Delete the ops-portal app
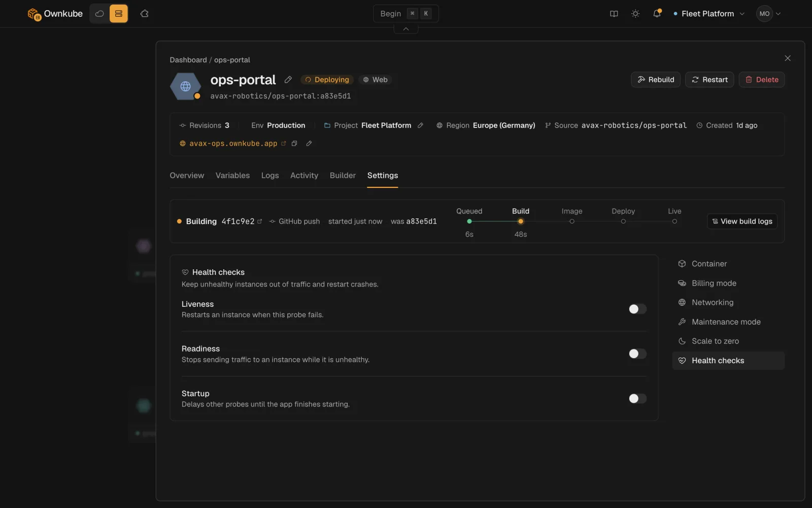 pyautogui.click(x=762, y=80)
